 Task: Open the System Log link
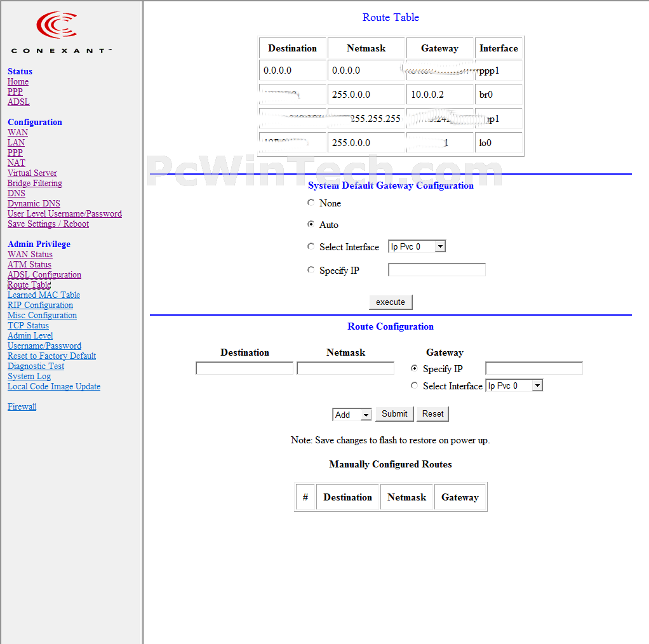click(x=29, y=376)
